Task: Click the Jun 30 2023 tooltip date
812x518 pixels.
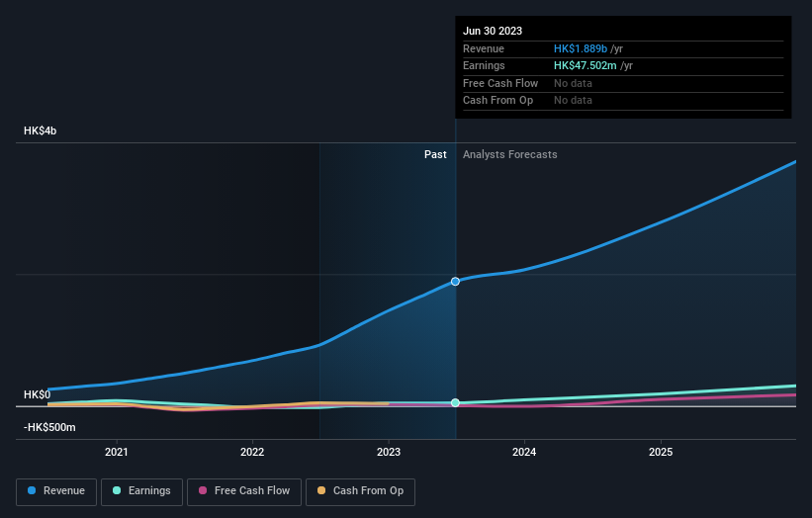Action: (x=493, y=31)
